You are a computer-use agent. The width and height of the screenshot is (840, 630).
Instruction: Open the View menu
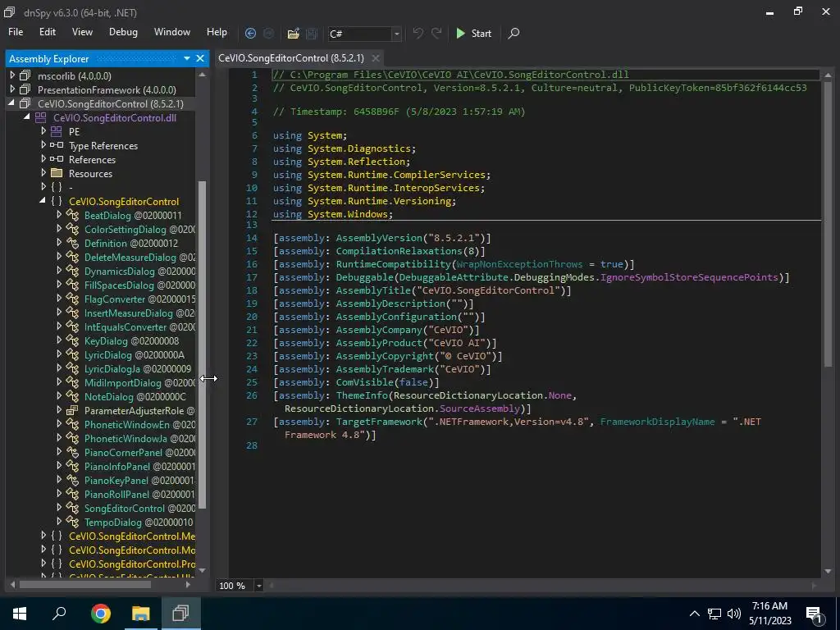coord(82,32)
